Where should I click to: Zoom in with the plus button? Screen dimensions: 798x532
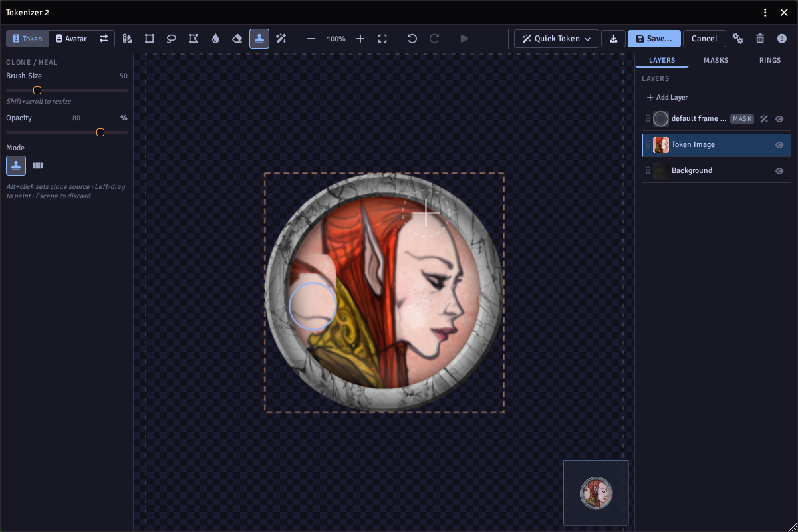[360, 39]
